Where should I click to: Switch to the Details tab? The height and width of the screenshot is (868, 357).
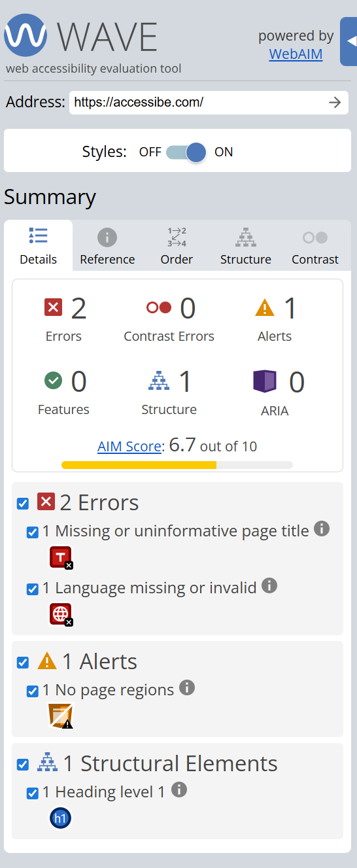39,247
